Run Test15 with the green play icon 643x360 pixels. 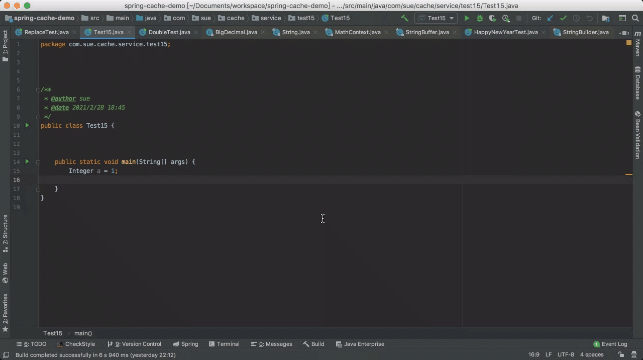coord(466,18)
